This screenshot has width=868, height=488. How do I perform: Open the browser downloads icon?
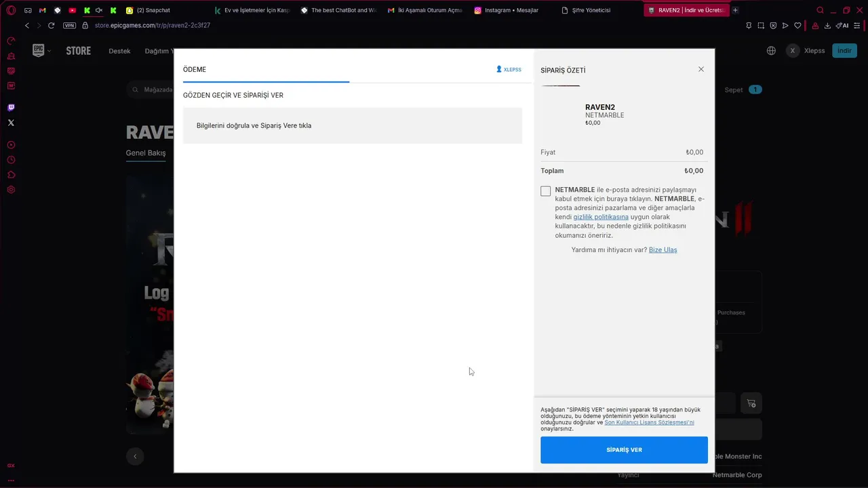pyautogui.click(x=828, y=25)
